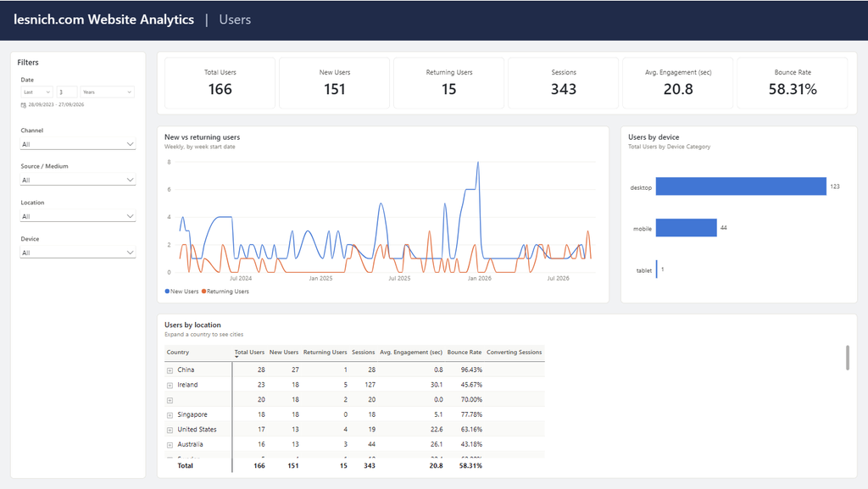Expand the Singapore row plus icon

click(x=170, y=415)
